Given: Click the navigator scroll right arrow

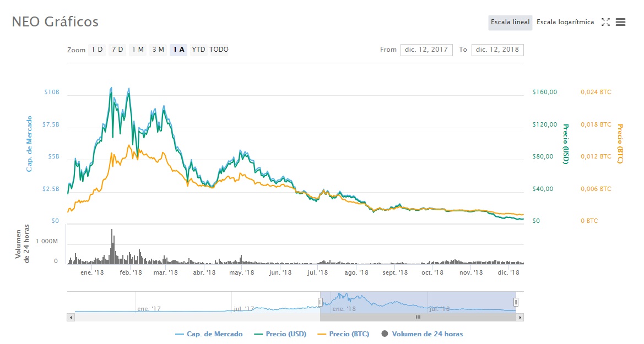Looking at the screenshot, I should pos(521,317).
